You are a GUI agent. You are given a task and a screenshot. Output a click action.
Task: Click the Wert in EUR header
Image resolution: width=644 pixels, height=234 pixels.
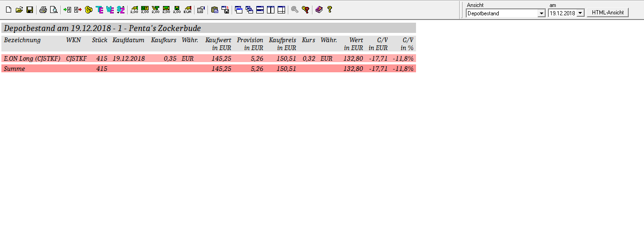click(354, 44)
